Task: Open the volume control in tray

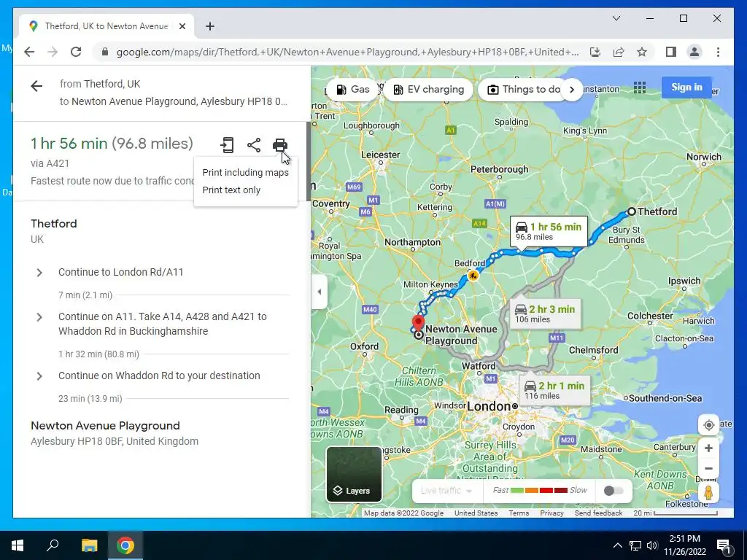Action: [x=652, y=545]
